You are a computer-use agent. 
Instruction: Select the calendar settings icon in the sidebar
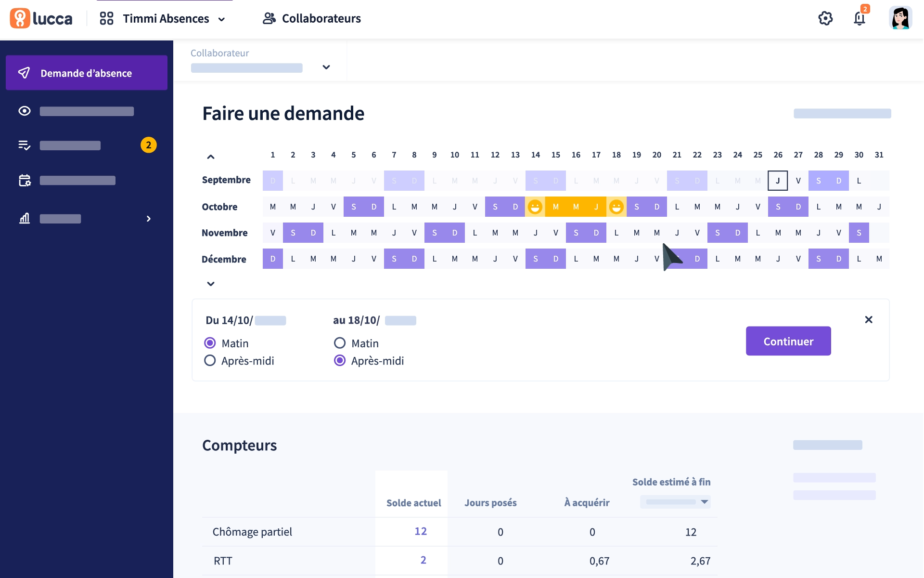25,181
